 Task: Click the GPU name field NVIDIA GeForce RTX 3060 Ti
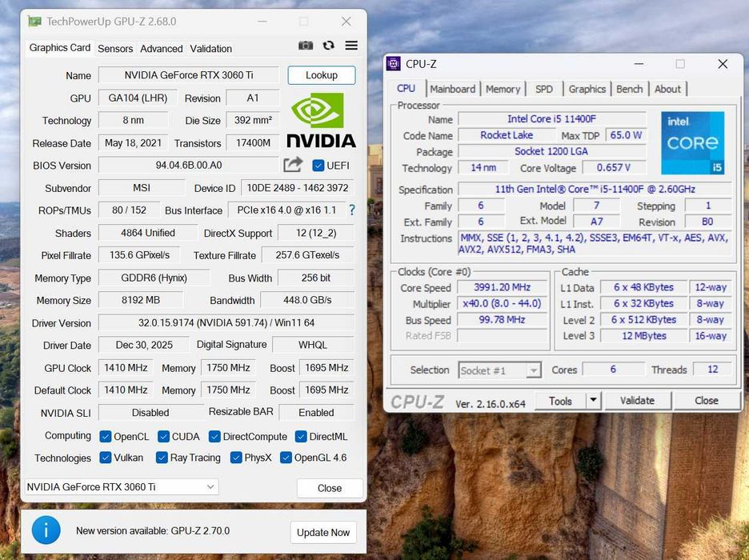coord(189,75)
